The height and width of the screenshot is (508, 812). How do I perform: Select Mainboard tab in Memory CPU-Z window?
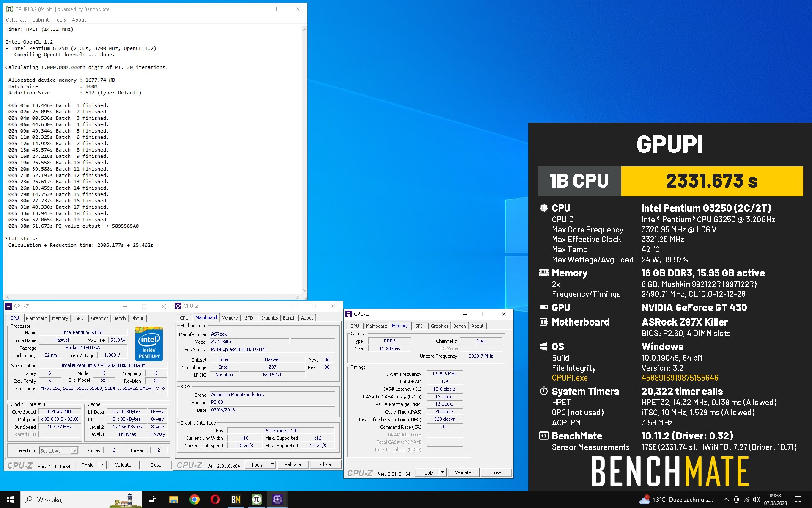[376, 326]
